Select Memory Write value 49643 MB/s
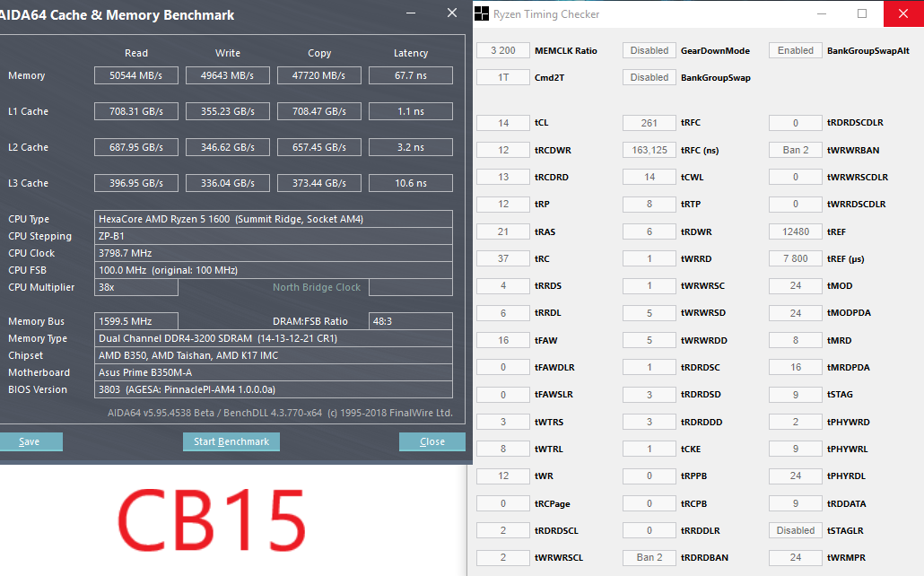 [228, 75]
